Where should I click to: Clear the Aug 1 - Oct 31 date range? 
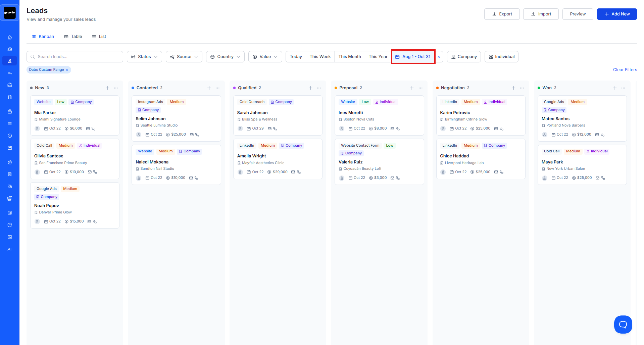pos(439,57)
